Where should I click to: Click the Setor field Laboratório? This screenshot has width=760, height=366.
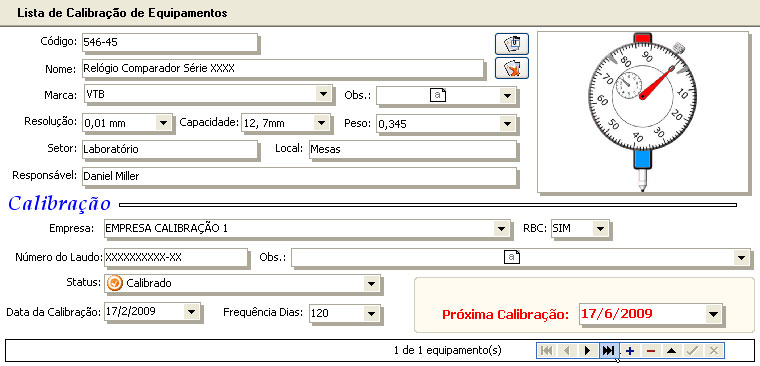[x=169, y=149]
